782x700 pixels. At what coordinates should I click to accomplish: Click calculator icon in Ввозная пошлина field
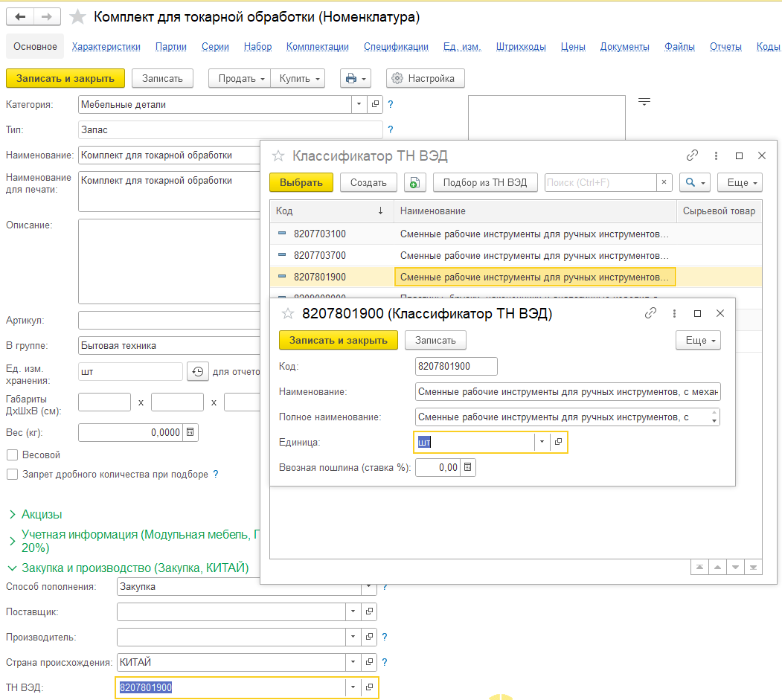[467, 468]
